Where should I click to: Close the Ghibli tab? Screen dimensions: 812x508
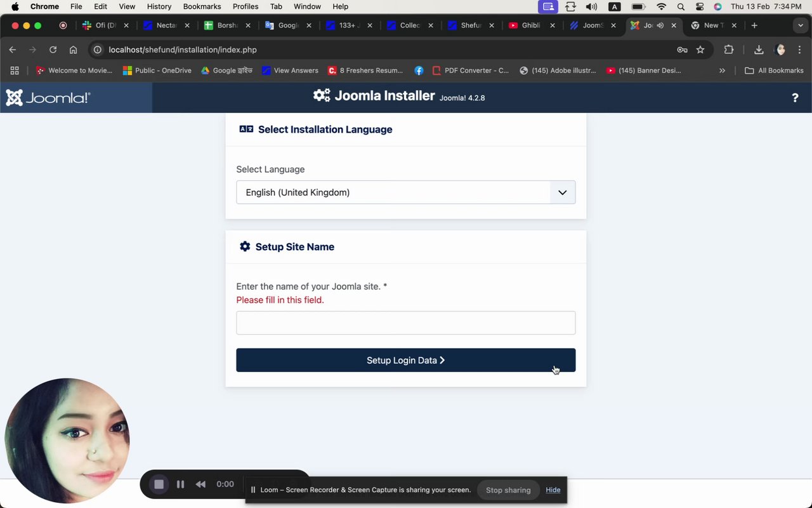(x=553, y=25)
